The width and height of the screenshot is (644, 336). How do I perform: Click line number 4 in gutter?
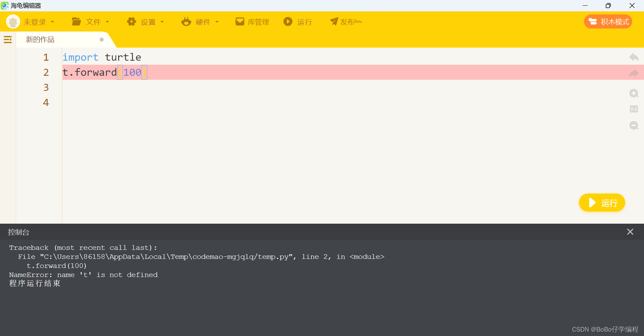click(x=46, y=103)
